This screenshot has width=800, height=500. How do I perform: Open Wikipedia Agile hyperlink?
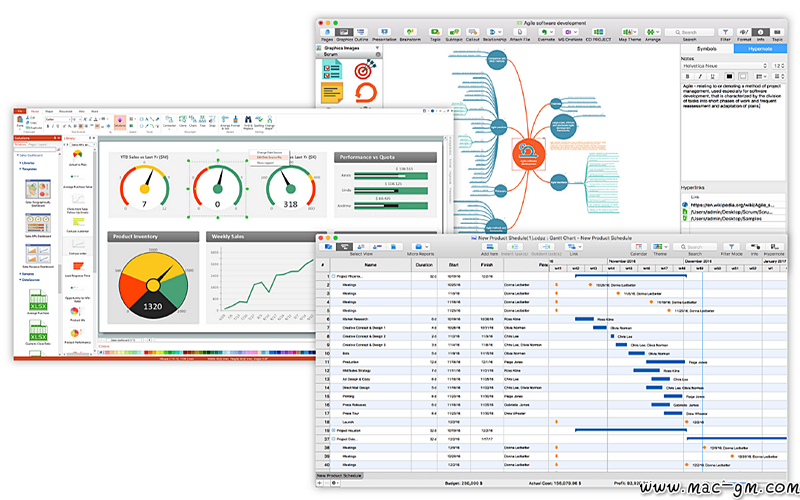[732, 205]
